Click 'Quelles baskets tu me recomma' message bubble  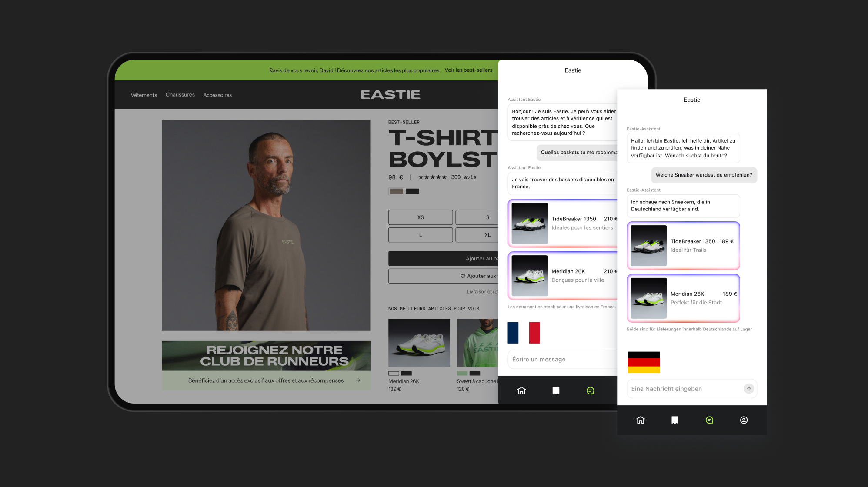tap(577, 153)
